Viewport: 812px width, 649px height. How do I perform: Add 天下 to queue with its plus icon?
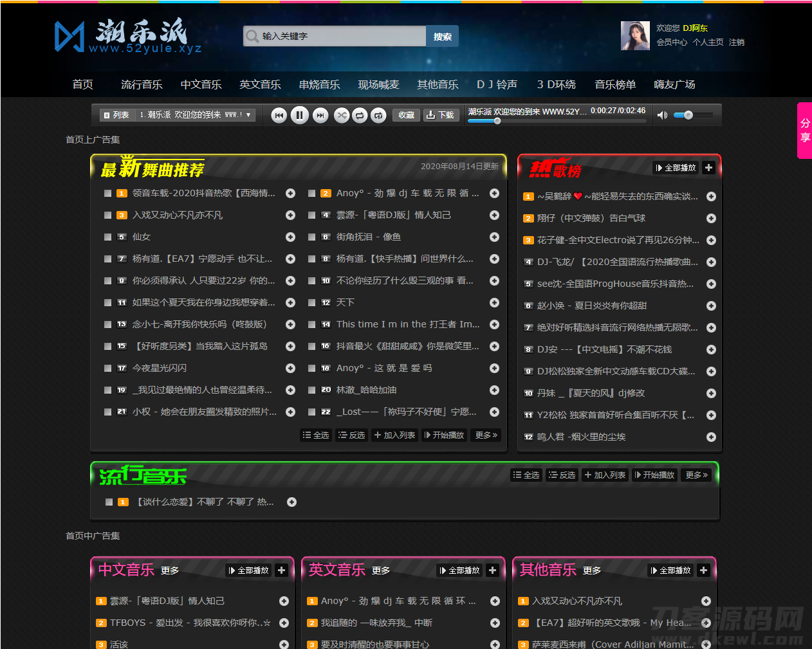[494, 302]
